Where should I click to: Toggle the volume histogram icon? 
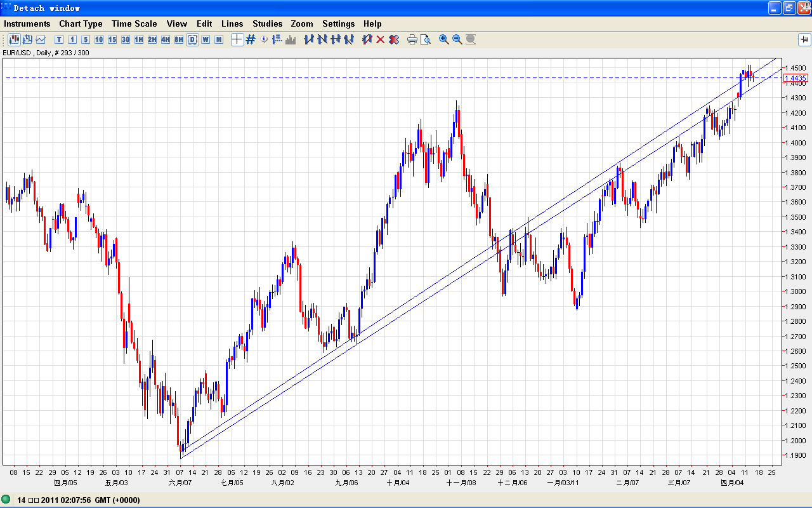(291, 39)
